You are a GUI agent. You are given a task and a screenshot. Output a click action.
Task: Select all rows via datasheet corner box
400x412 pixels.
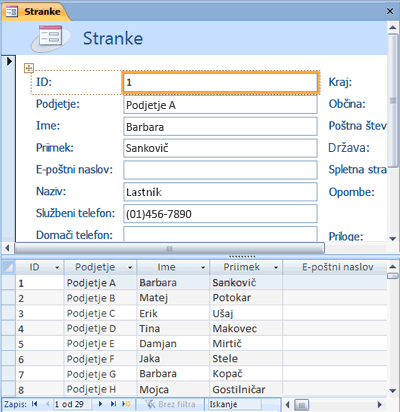(x=9, y=267)
